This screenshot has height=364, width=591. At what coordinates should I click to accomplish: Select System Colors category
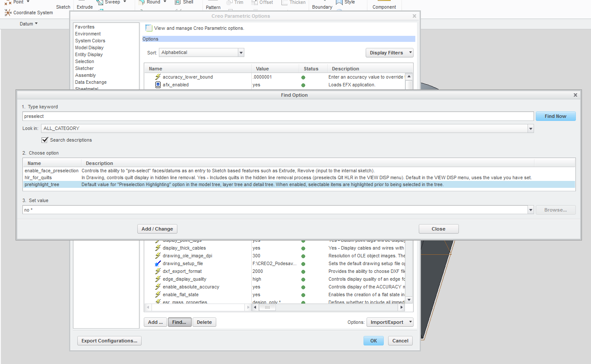[x=90, y=41]
